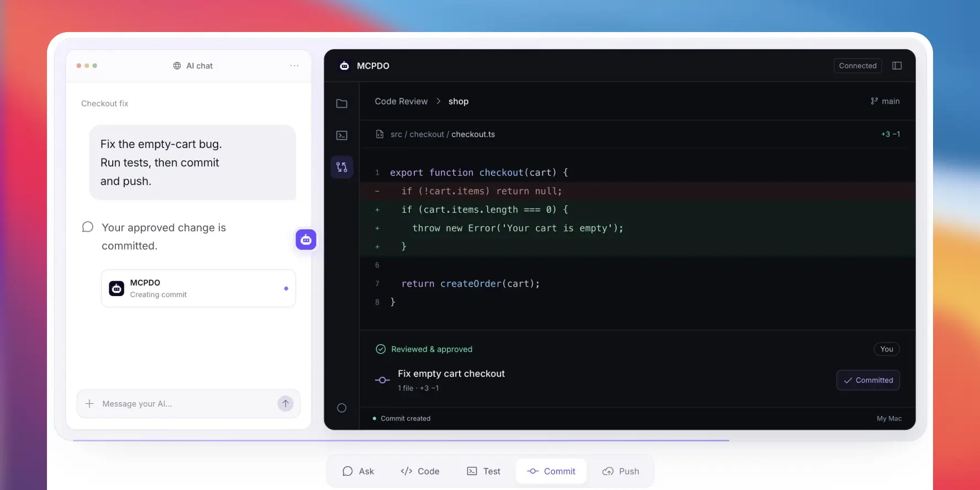
Task: Open the main branch selector
Action: (x=885, y=101)
